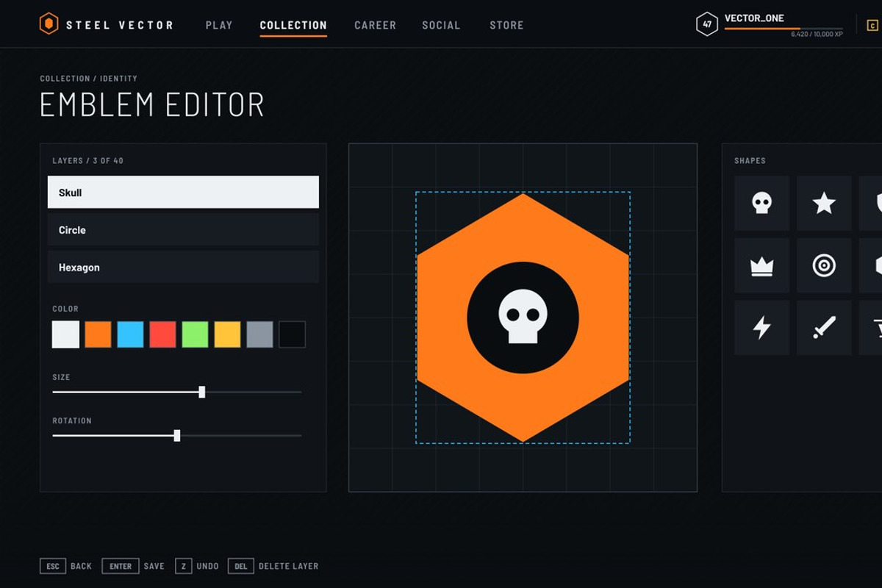Add the target bullseye shape
Viewport: 882px width, 588px height.
pos(824,265)
